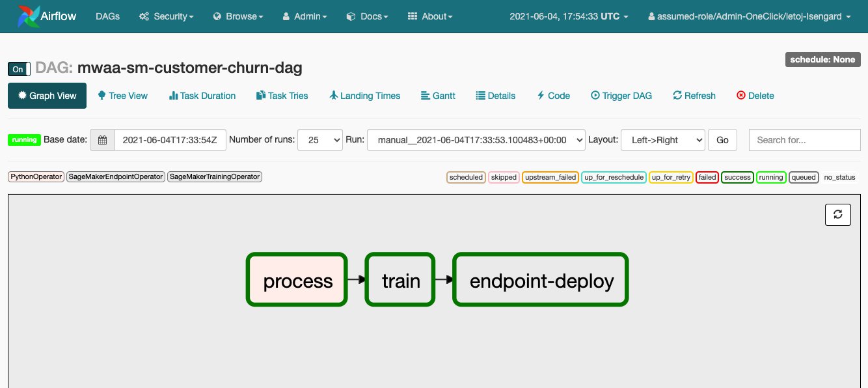Viewport: 868px width, 388px height.
Task: Click the Go button
Action: [x=722, y=140]
